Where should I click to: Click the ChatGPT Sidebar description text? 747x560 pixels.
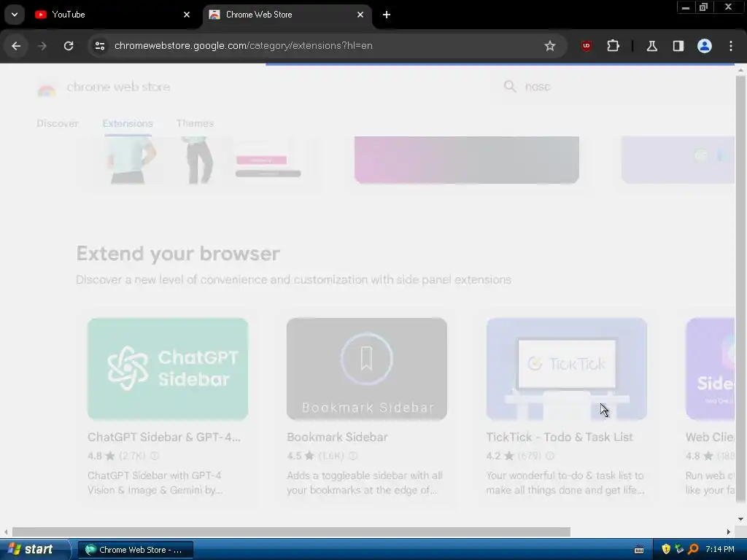(155, 483)
